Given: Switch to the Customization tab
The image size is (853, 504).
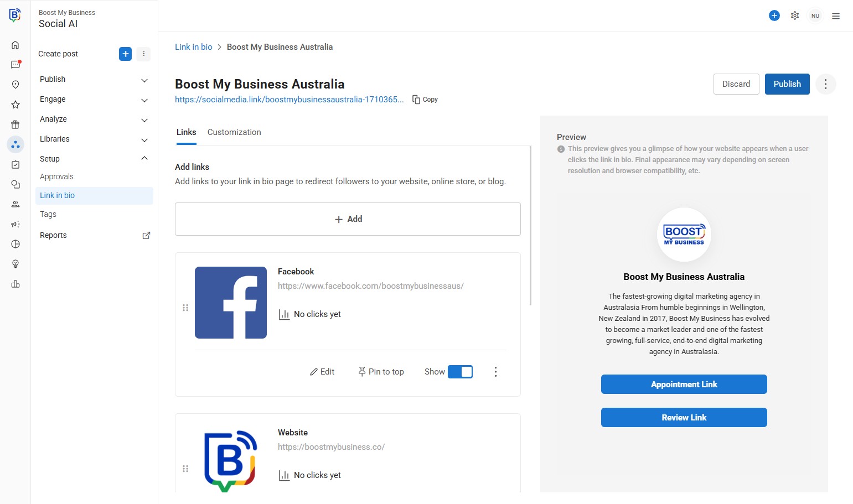Looking at the screenshot, I should click(234, 132).
